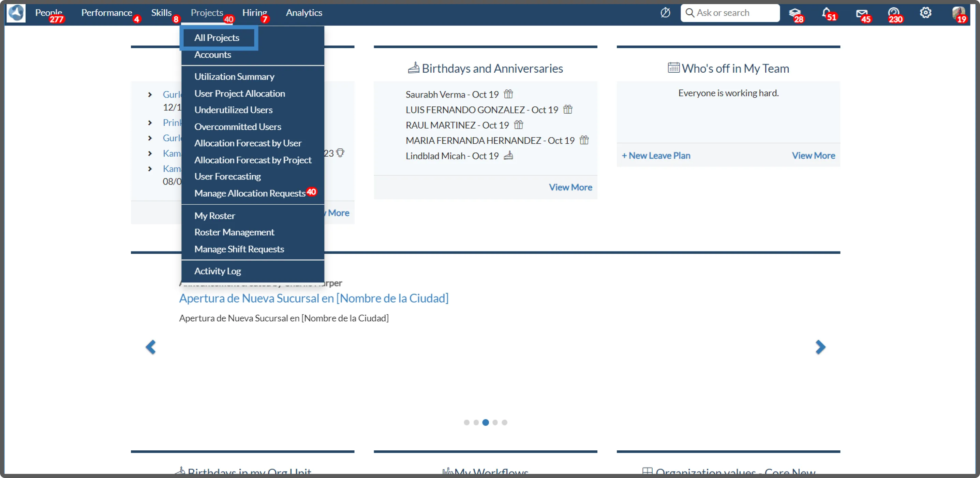Click View More under Birthdays and Anniversaries

tap(570, 187)
